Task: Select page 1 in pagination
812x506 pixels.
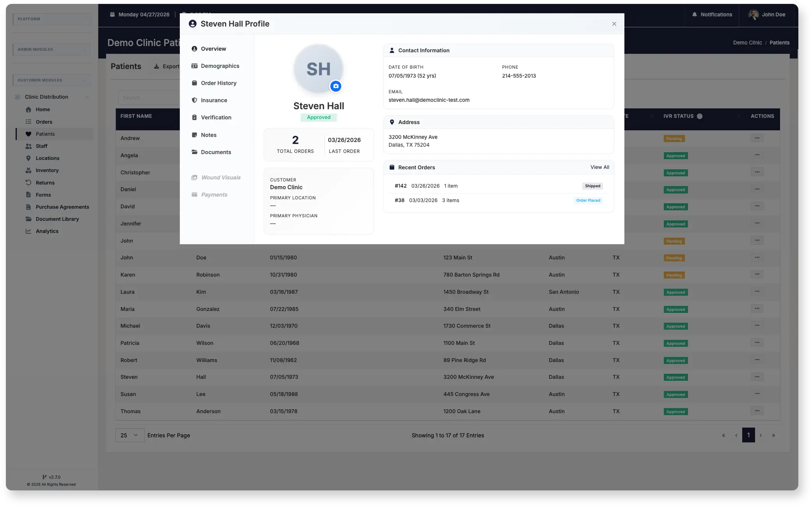Action: (x=748, y=435)
